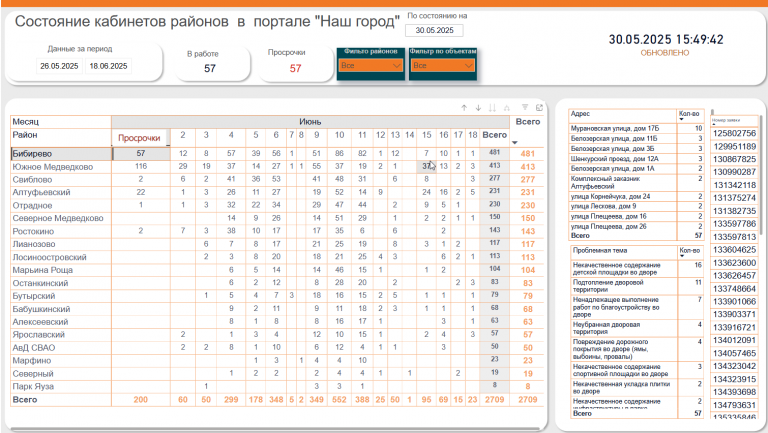Click request number 130867825
Viewport: 768px width, 433px height.
(x=734, y=159)
